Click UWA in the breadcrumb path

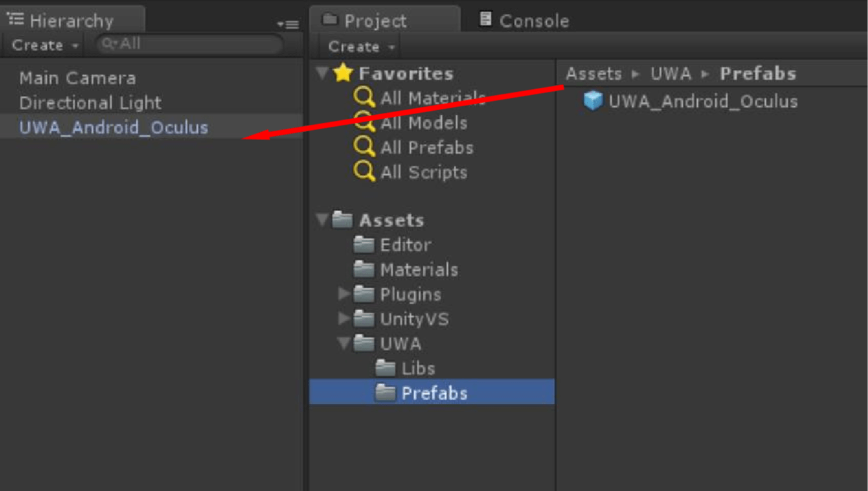(671, 74)
